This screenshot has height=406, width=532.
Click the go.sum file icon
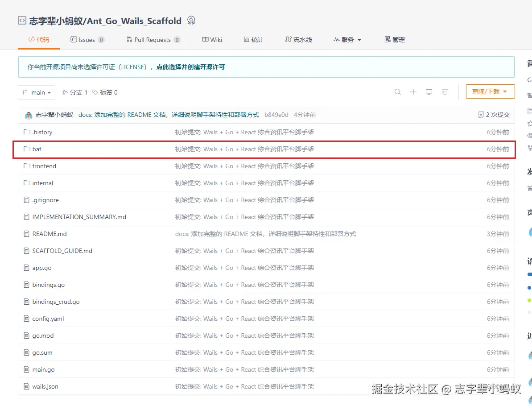tap(26, 353)
